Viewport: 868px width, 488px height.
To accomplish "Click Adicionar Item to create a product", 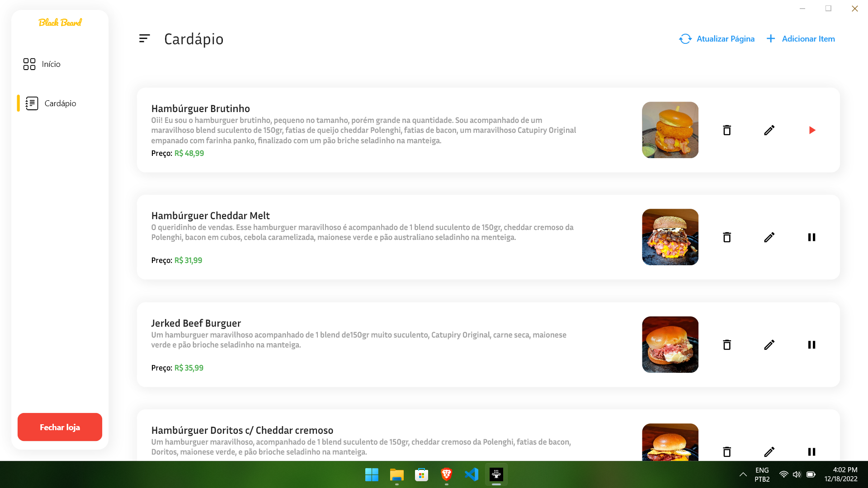I will [801, 39].
